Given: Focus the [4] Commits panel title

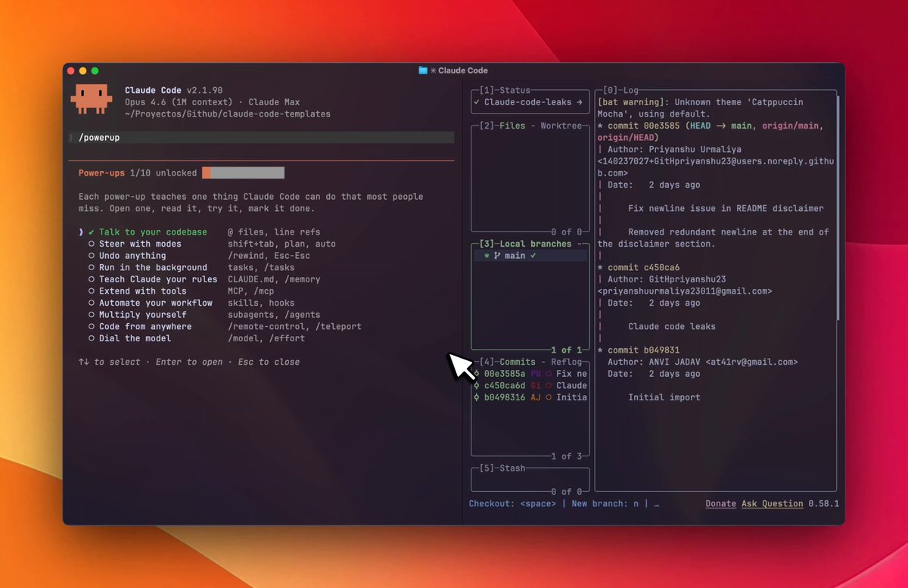Looking at the screenshot, I should [508, 362].
